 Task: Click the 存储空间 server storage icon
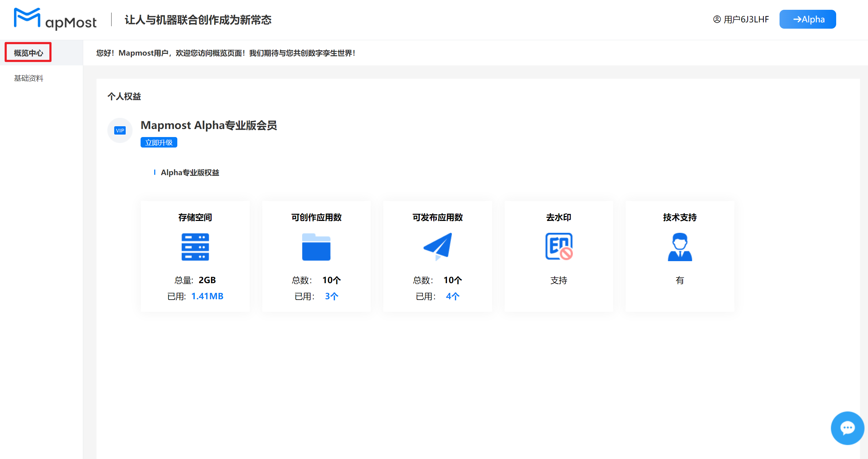point(195,247)
